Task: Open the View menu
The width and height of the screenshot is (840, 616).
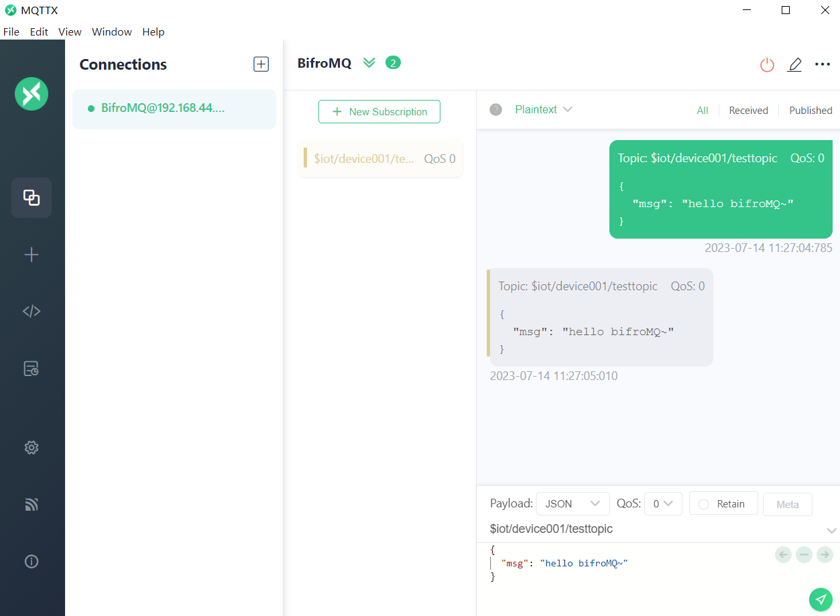Action: (70, 32)
